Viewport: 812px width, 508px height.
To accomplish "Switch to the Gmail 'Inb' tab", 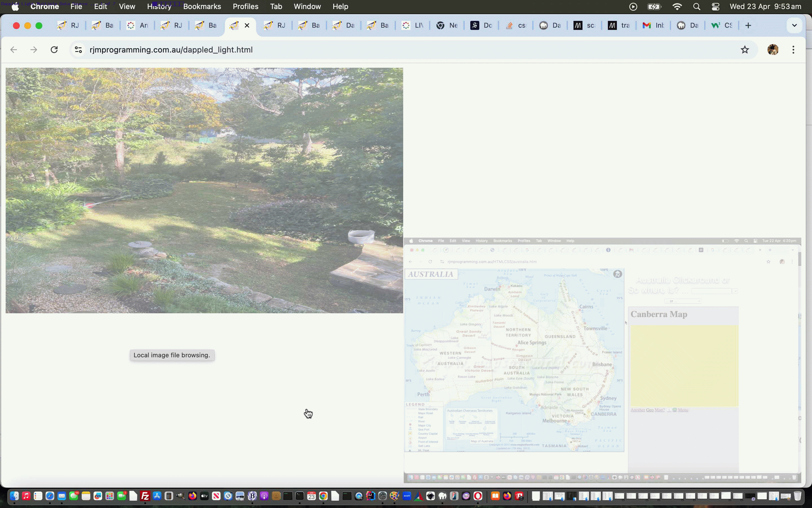I will pos(654,25).
